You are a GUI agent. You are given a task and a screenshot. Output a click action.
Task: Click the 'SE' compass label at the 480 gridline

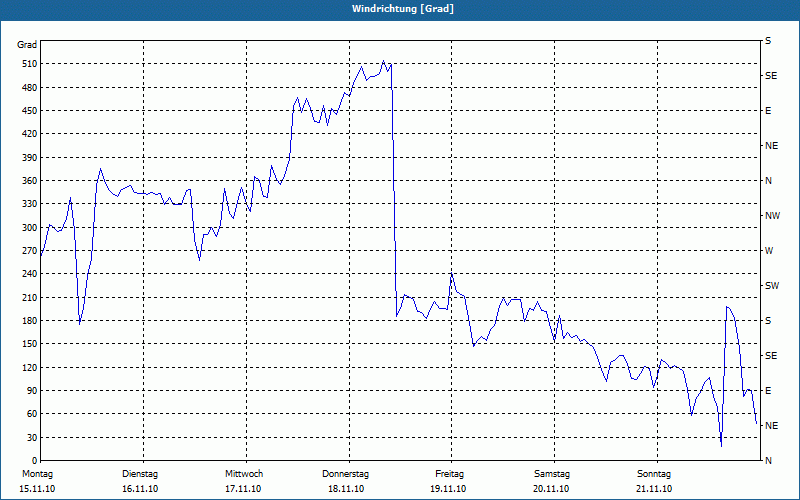[771, 76]
